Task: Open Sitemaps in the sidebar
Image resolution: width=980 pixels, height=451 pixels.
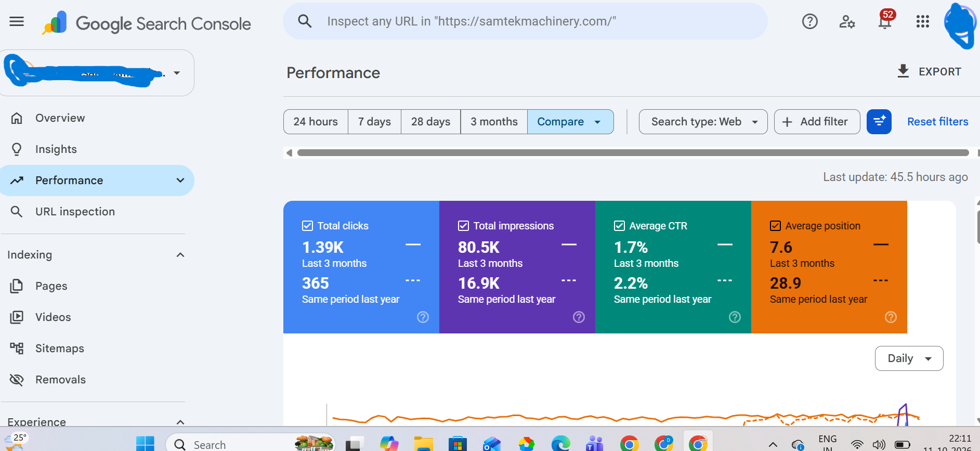Action: [x=97, y=349]
